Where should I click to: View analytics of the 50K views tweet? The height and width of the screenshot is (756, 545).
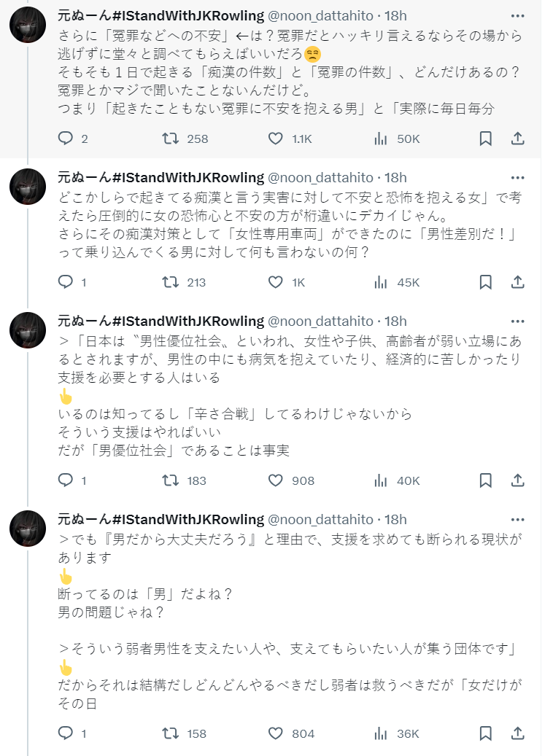click(380, 139)
